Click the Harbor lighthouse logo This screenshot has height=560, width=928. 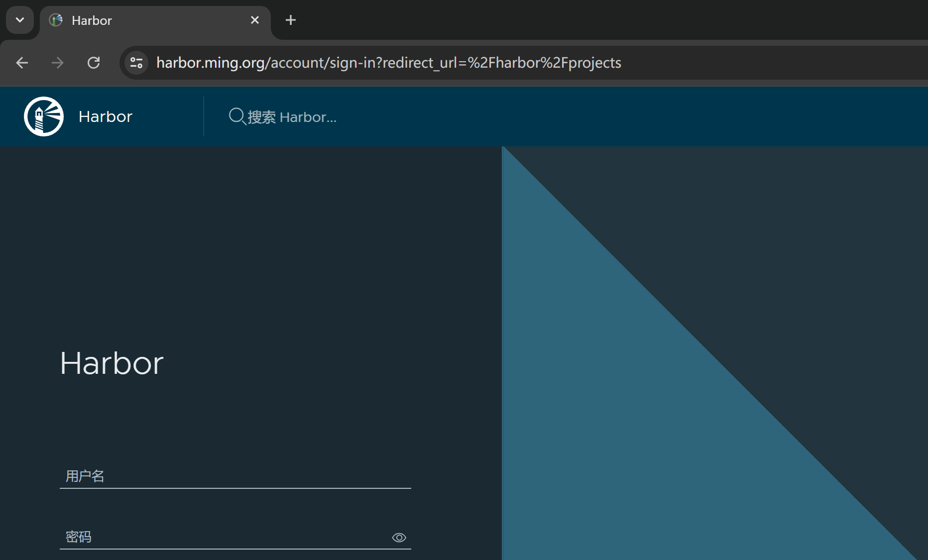point(44,116)
